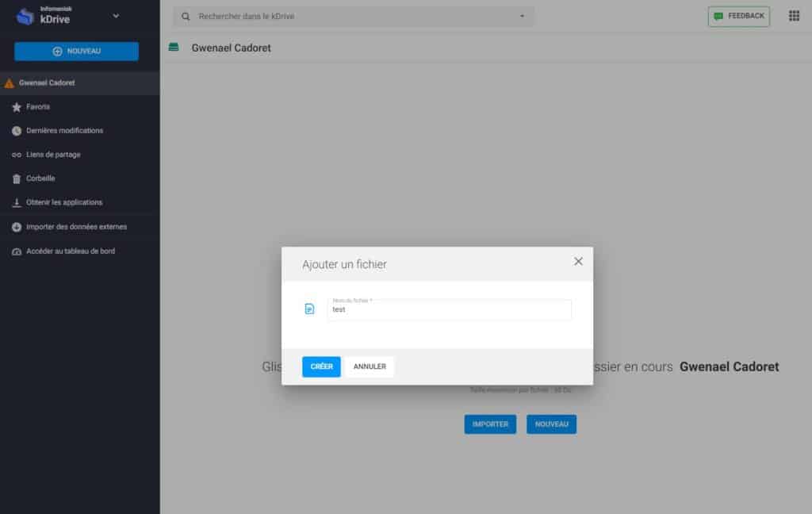The width and height of the screenshot is (812, 514).
Task: Expand the Nouveau creation menu
Action: (76, 51)
